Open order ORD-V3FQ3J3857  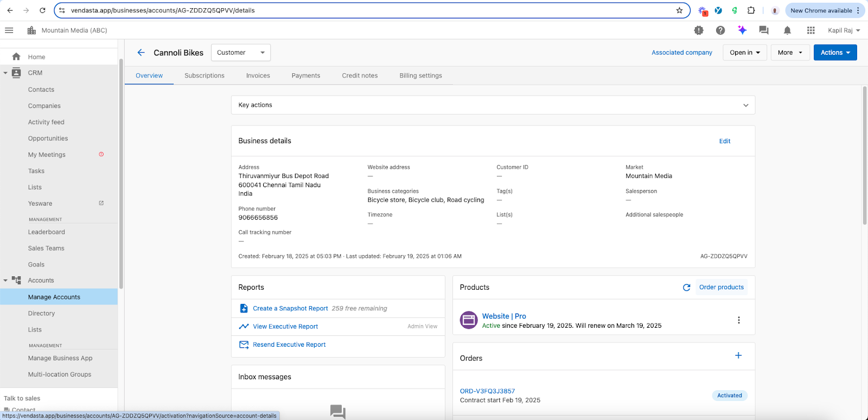point(487,391)
